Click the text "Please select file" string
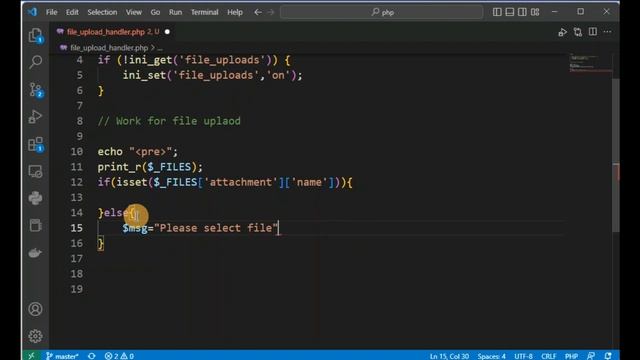 coord(216,228)
